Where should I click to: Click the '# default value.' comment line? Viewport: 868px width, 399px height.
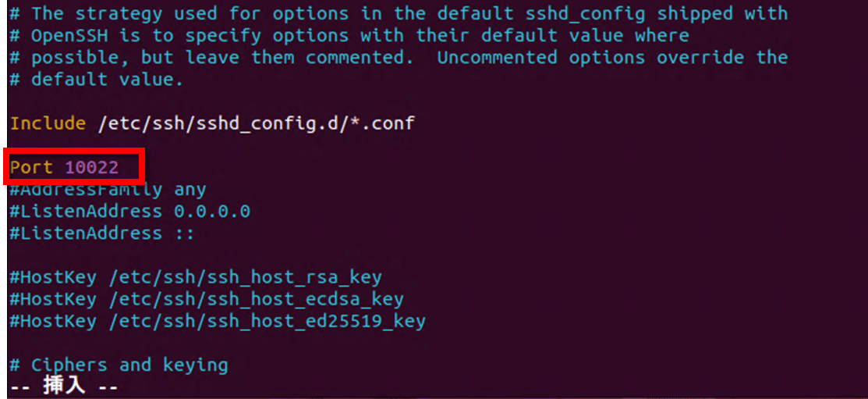(x=97, y=80)
